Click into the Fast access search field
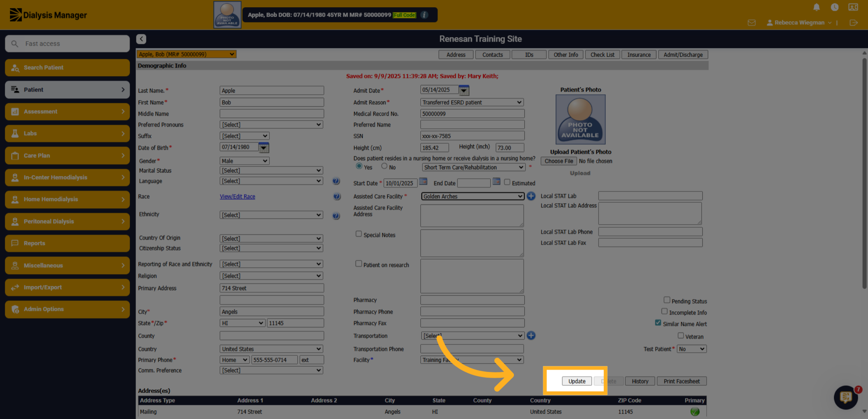Image resolution: width=868 pixels, height=419 pixels. 67,44
